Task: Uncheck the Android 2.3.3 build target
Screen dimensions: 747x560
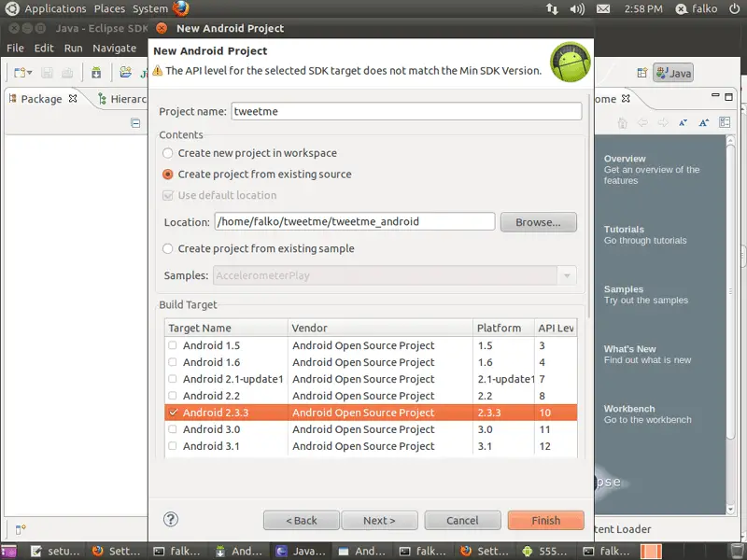Action: (x=173, y=413)
